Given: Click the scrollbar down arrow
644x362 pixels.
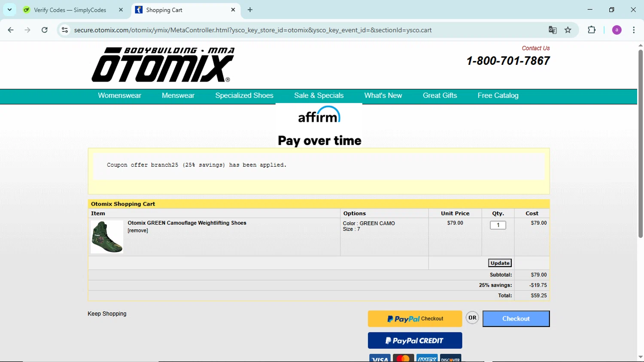Looking at the screenshot, I should click(x=640, y=357).
